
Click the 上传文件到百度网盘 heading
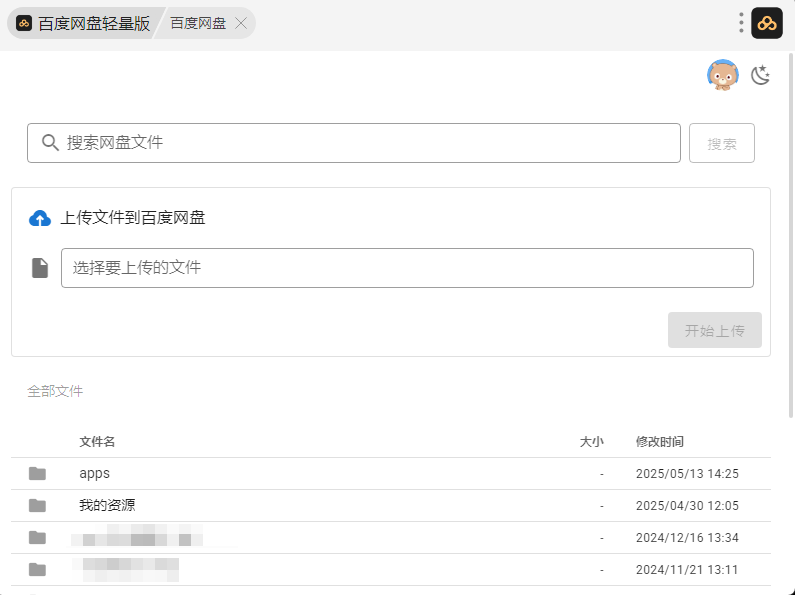(x=133, y=218)
